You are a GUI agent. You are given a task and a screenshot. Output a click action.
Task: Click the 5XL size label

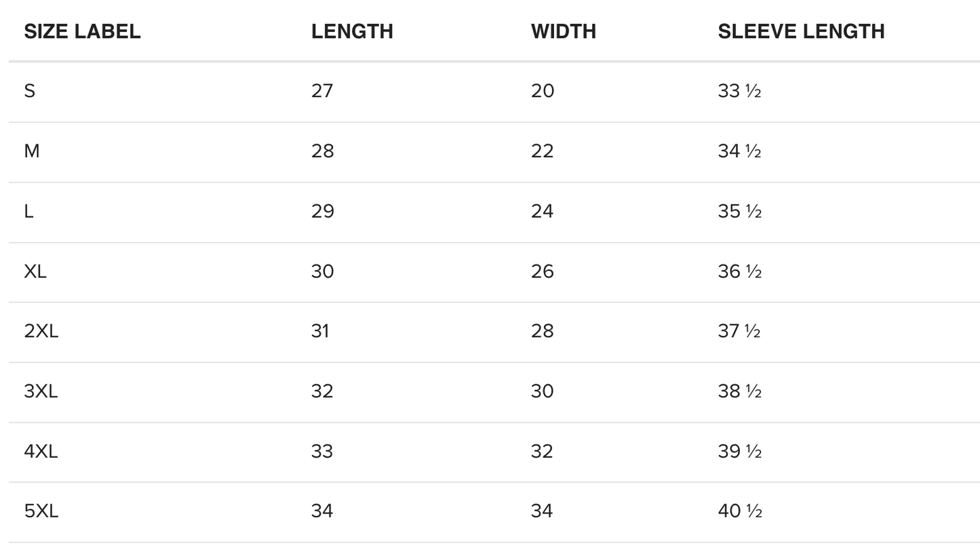point(41,511)
